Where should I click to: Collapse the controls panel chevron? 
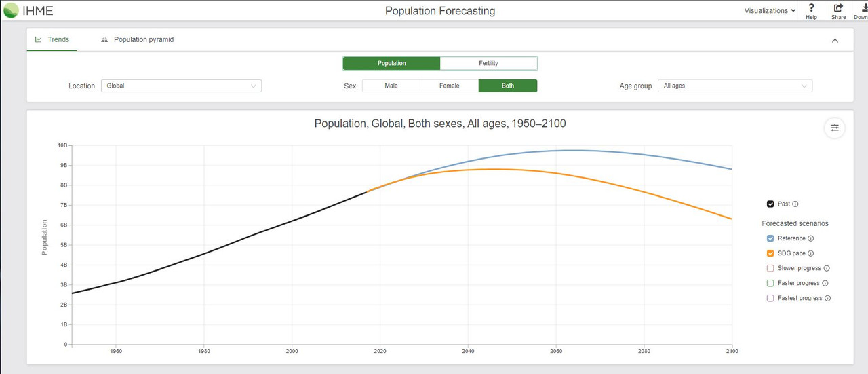tap(835, 40)
